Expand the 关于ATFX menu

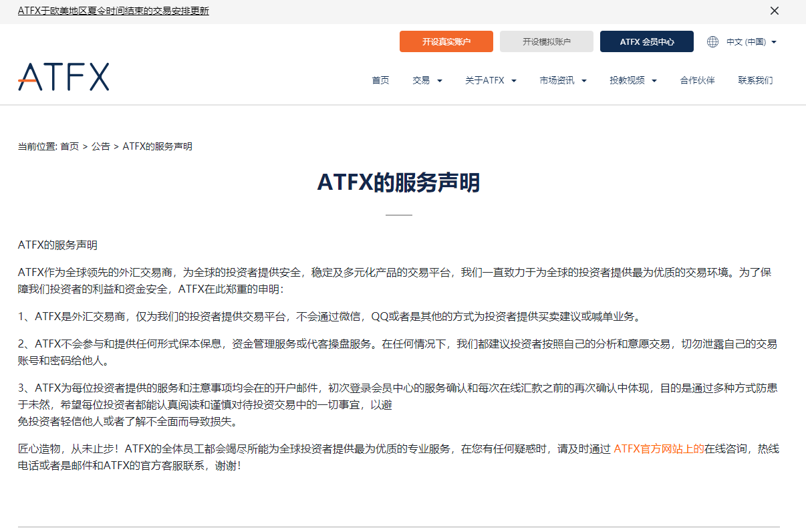(491, 80)
